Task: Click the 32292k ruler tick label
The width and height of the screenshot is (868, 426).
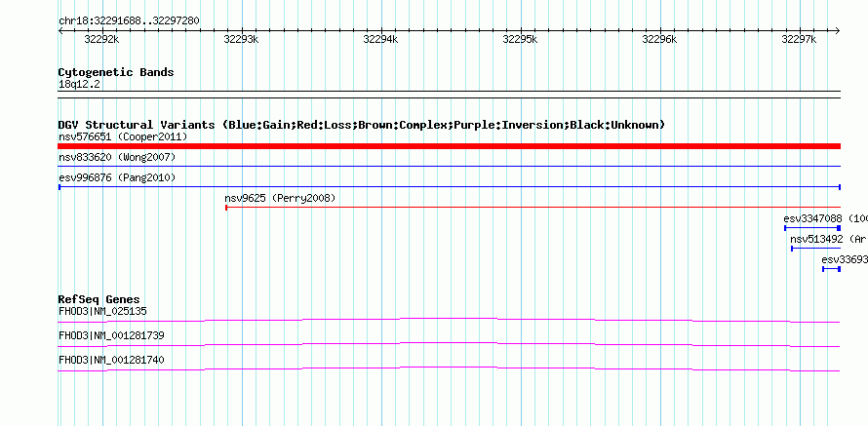Action: [x=101, y=39]
